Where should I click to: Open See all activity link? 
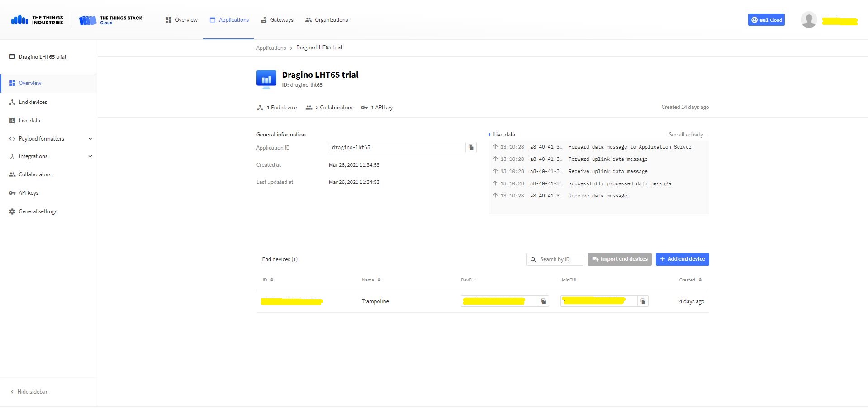point(688,135)
